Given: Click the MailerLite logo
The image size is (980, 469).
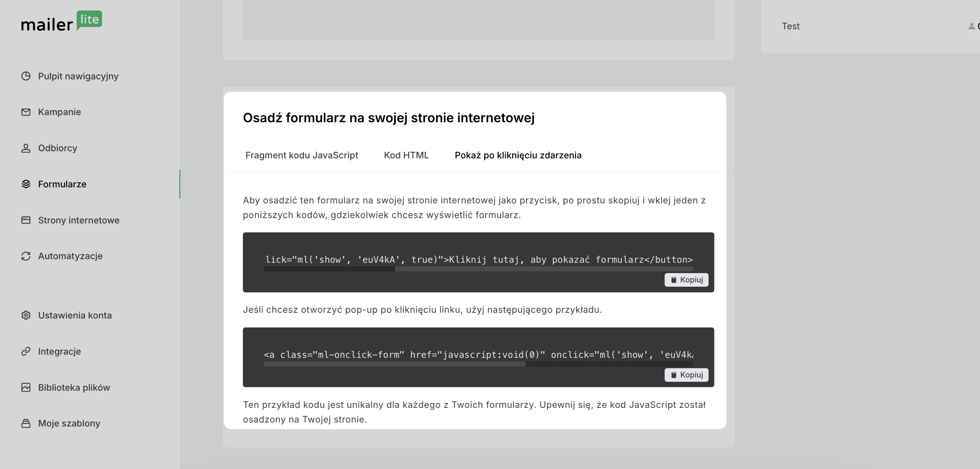Looking at the screenshot, I should 61,21.
